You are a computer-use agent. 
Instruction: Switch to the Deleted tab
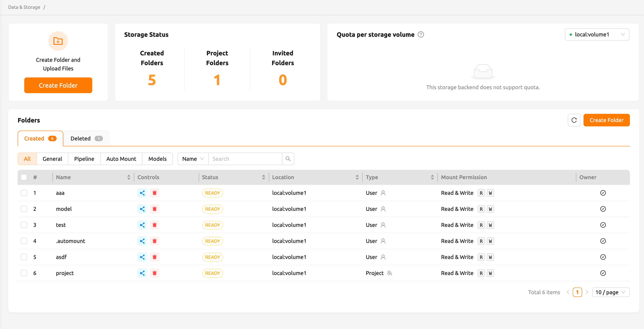pyautogui.click(x=87, y=138)
